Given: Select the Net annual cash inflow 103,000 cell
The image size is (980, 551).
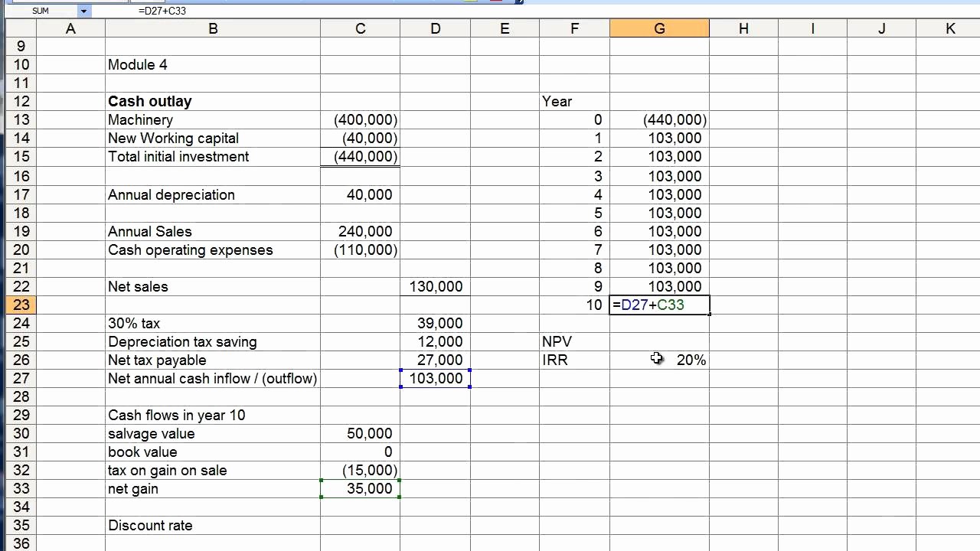Looking at the screenshot, I should (436, 378).
